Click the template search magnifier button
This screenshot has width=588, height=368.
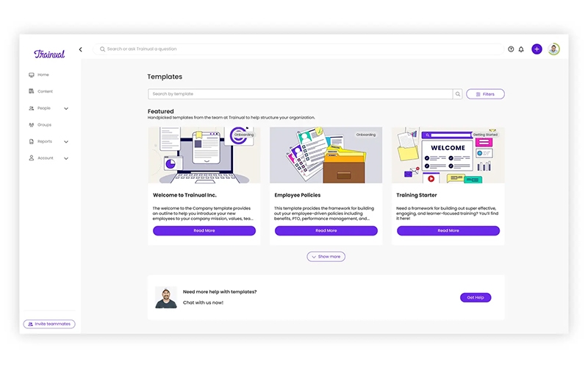pyautogui.click(x=457, y=94)
